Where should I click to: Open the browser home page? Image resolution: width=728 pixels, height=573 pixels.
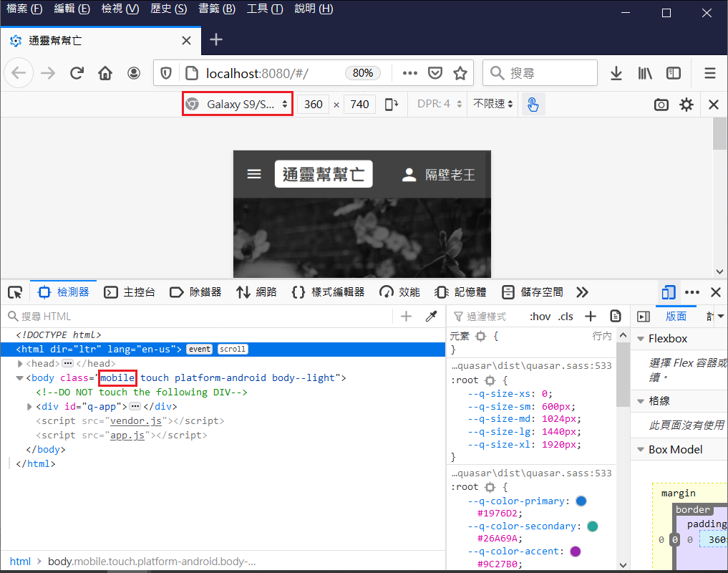click(105, 73)
